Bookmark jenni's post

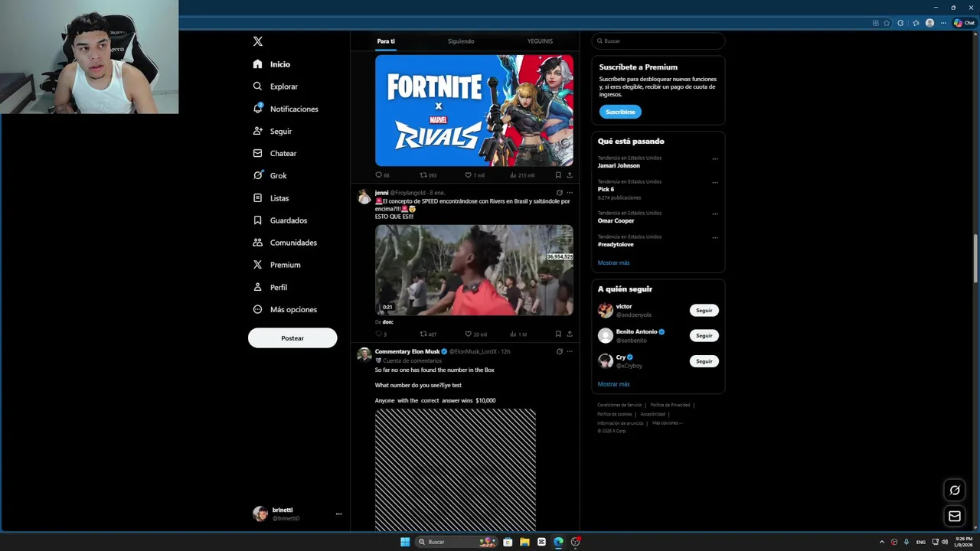click(x=558, y=334)
